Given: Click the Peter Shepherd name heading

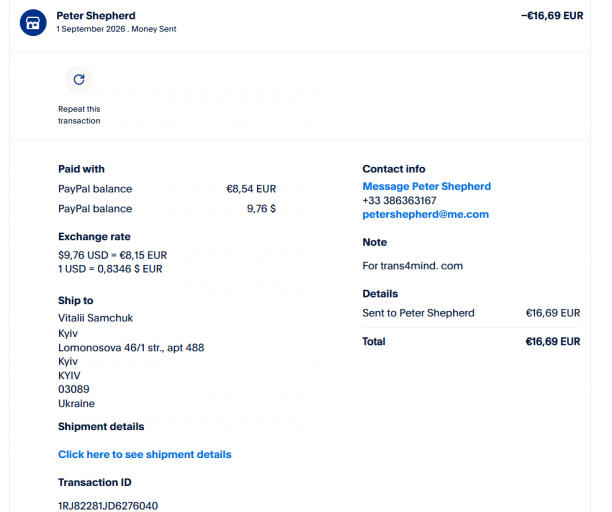Looking at the screenshot, I should [96, 16].
